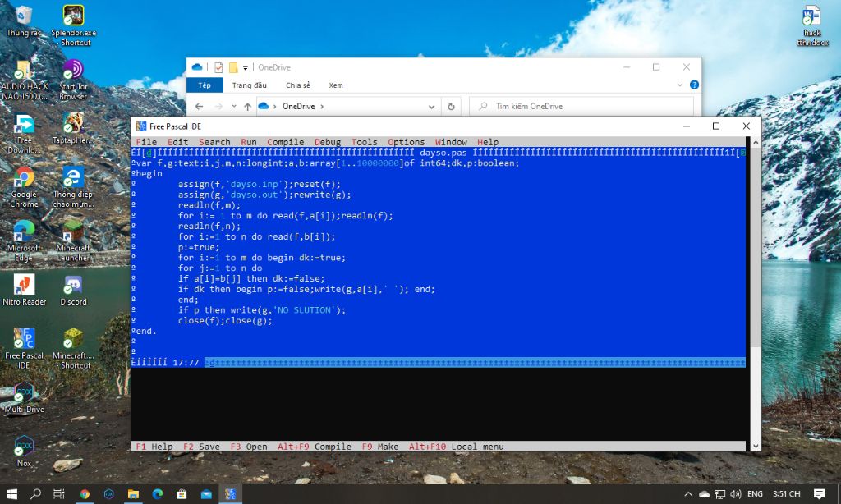Open recent locations dropdown in OneDrive window
The image size is (841, 504).
(234, 106)
